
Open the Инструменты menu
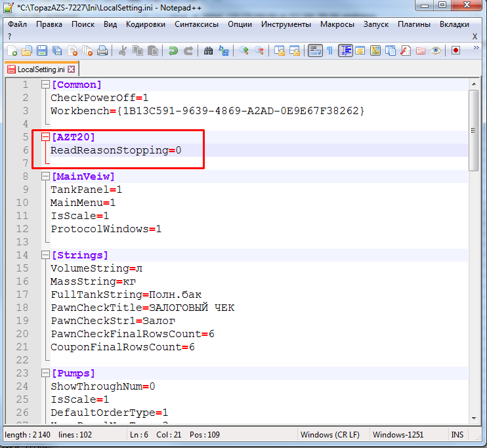[x=286, y=24]
